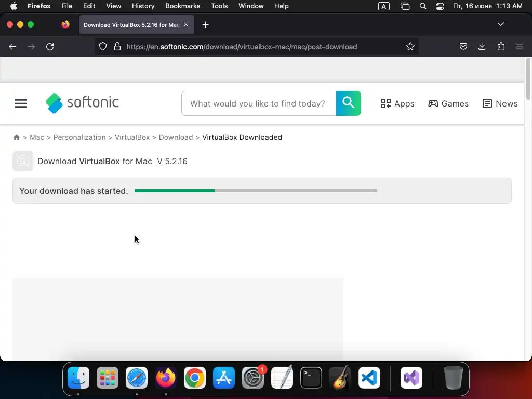Open the Games section
Viewport: 532px width, 399px height.
click(448, 103)
